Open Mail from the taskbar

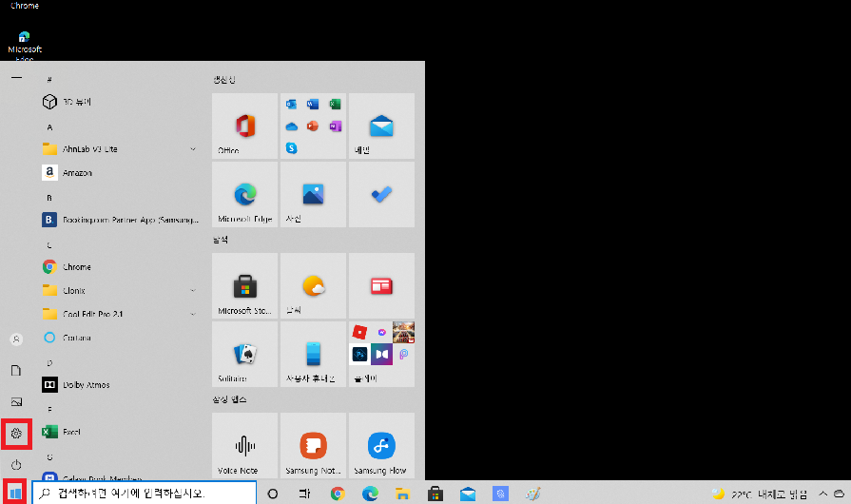(x=468, y=494)
